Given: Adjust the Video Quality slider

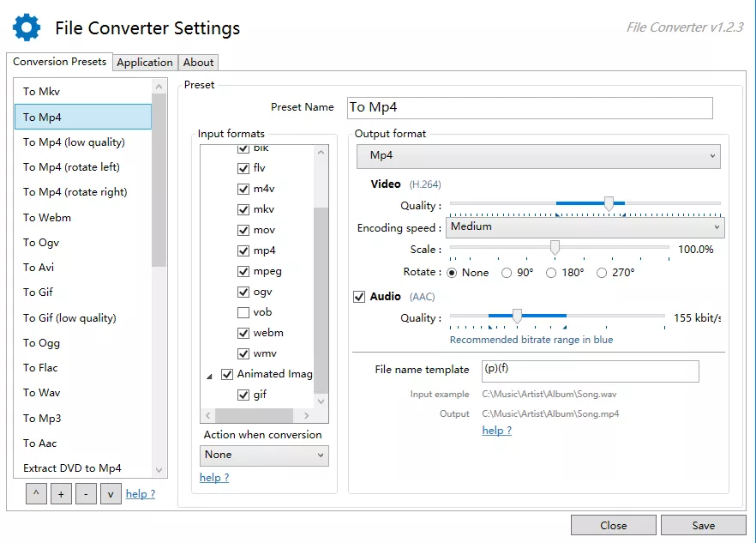Looking at the screenshot, I should [x=609, y=203].
